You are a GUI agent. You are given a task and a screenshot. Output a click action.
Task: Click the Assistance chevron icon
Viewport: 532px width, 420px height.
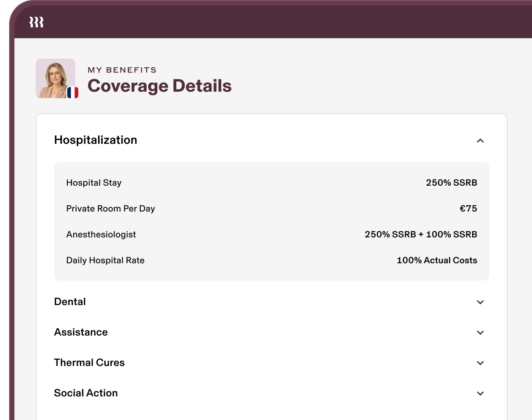pyautogui.click(x=480, y=332)
